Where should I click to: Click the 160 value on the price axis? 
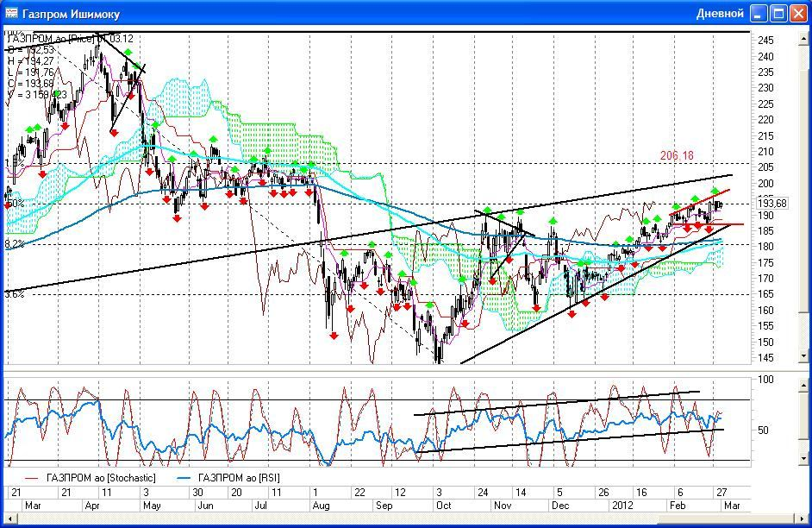tap(765, 311)
